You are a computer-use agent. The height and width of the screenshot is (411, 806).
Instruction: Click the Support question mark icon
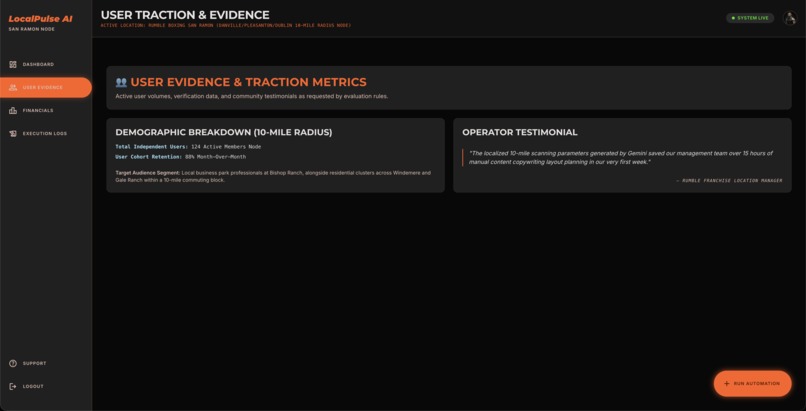pyautogui.click(x=13, y=363)
